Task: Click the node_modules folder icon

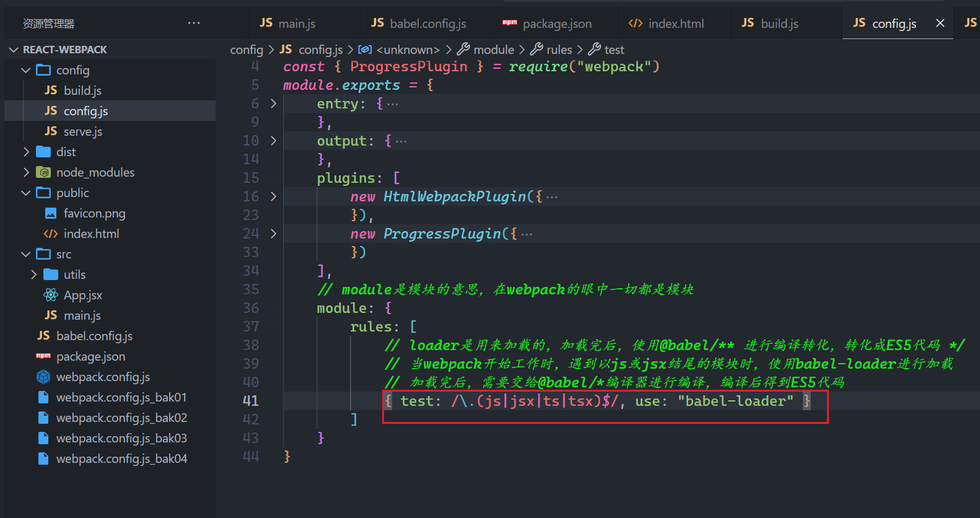Action: point(43,172)
